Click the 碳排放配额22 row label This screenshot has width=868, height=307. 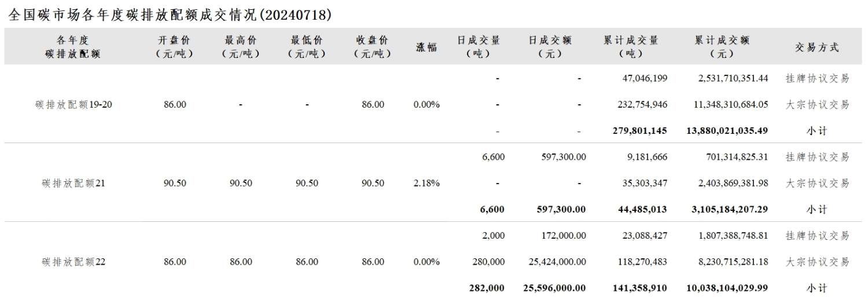point(73,262)
